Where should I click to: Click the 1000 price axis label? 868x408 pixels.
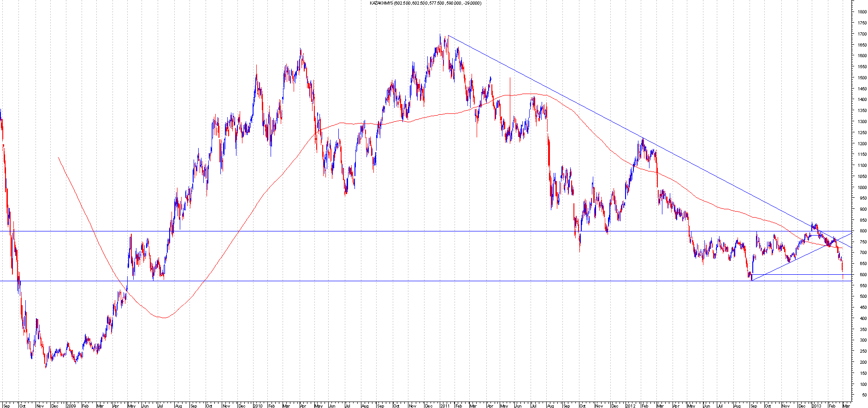pyautogui.click(x=861, y=188)
